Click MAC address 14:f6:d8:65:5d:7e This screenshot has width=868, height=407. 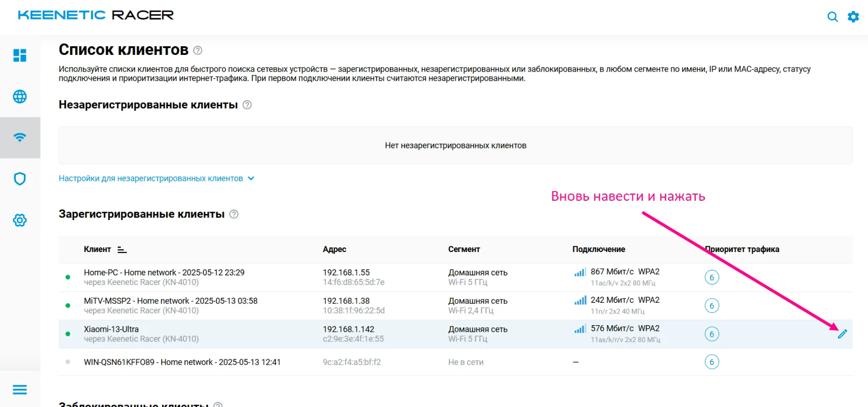coord(354,283)
